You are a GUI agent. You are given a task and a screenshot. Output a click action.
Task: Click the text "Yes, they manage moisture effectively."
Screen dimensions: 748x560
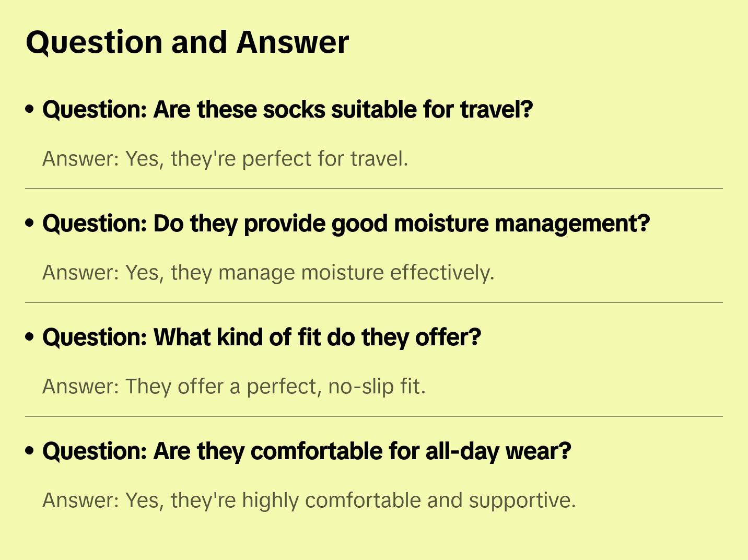310,273
